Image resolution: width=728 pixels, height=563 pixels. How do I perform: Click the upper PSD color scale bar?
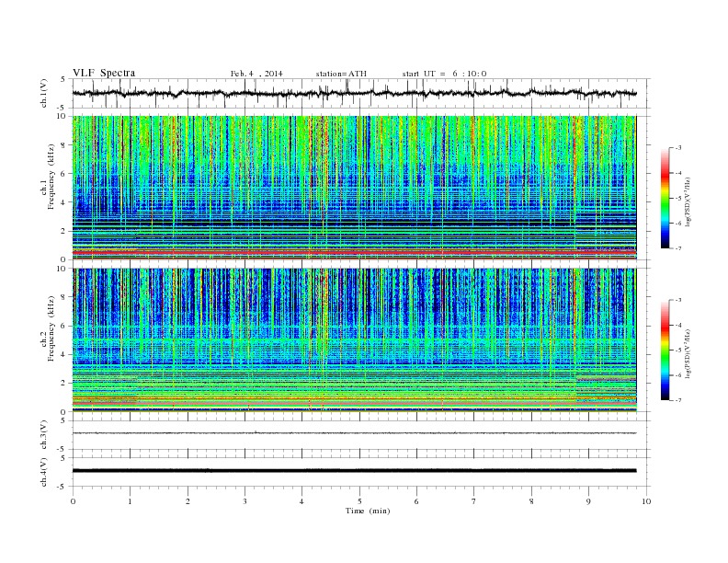pyautogui.click(x=665, y=198)
